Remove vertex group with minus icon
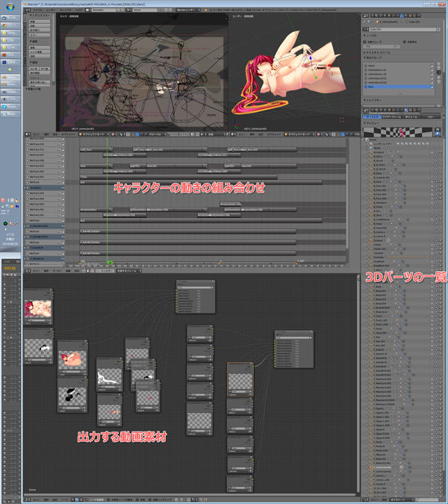Image resolution: width=448 pixels, height=504 pixels. 439,68
